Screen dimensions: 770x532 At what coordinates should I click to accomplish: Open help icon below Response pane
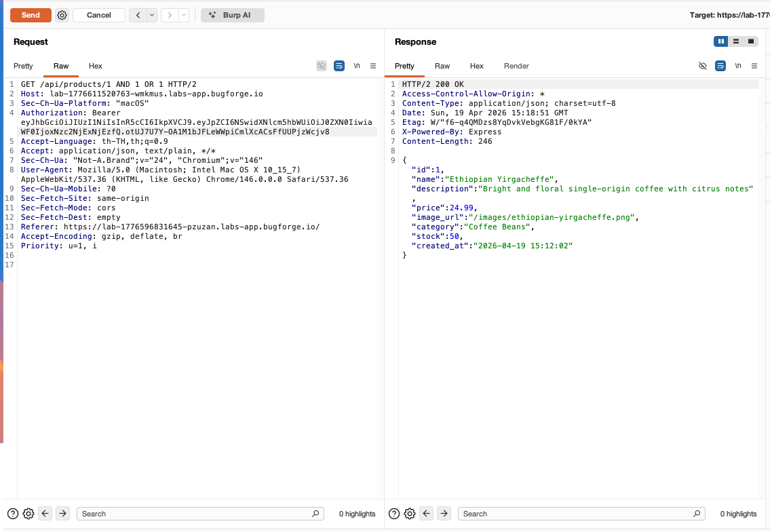click(394, 514)
